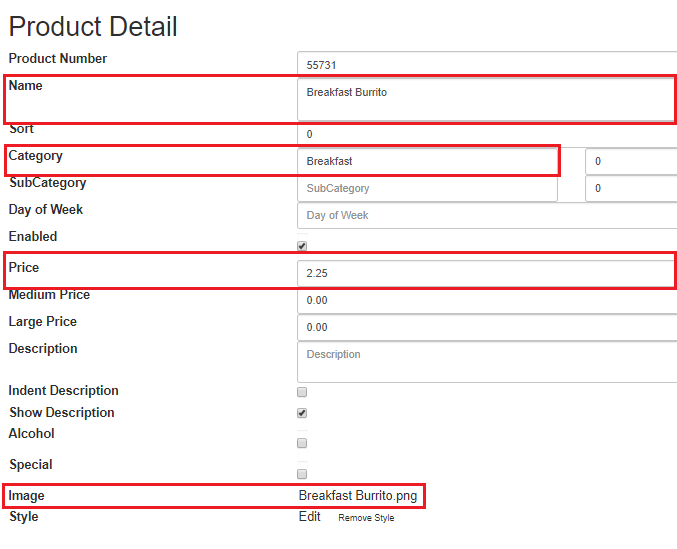
Task: Click the SubCategory text field
Action: pyautogui.click(x=427, y=189)
